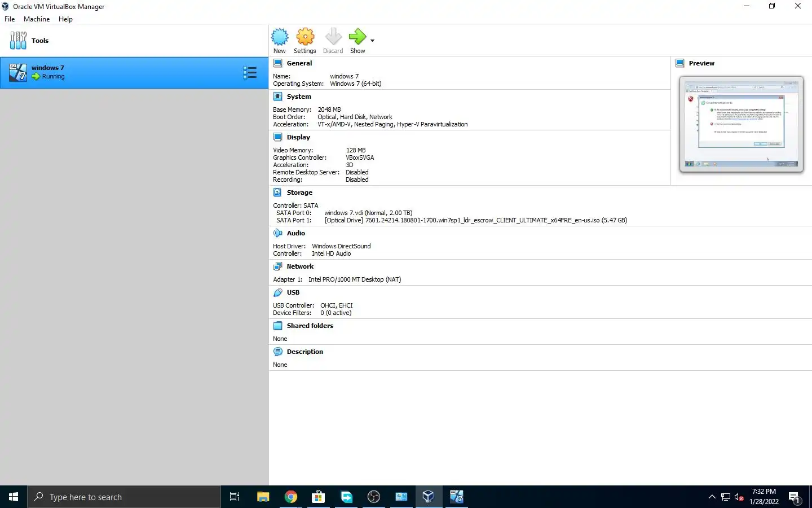Click Intel PRO/1000 MT Desktop (NAT) adapter
The height and width of the screenshot is (508, 812).
[x=355, y=279]
